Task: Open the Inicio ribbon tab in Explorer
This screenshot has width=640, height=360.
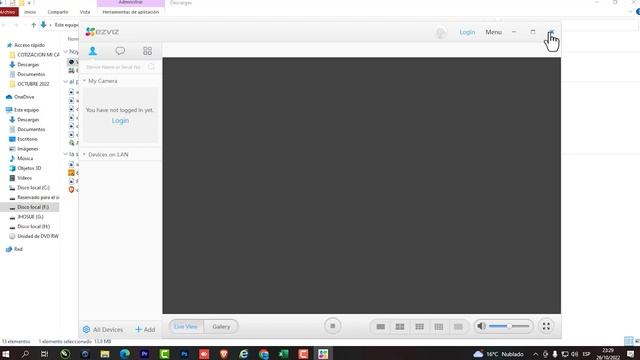Action: click(x=30, y=12)
